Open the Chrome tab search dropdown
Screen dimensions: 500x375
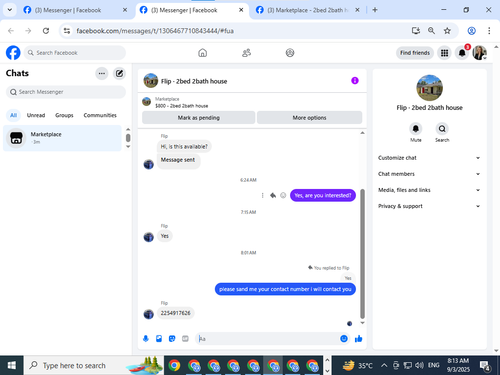pyautogui.click(x=10, y=10)
